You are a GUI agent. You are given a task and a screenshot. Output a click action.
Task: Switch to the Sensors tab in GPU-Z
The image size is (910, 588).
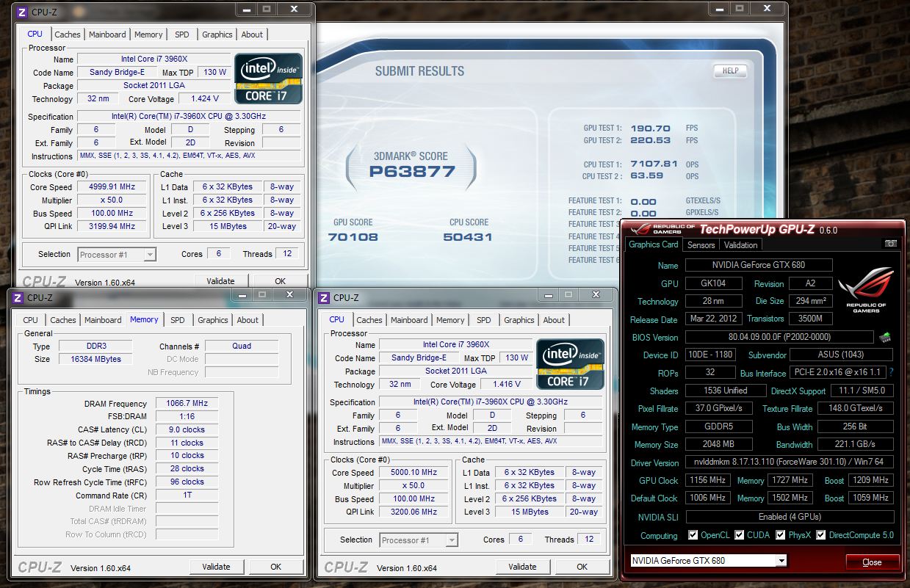(x=701, y=245)
